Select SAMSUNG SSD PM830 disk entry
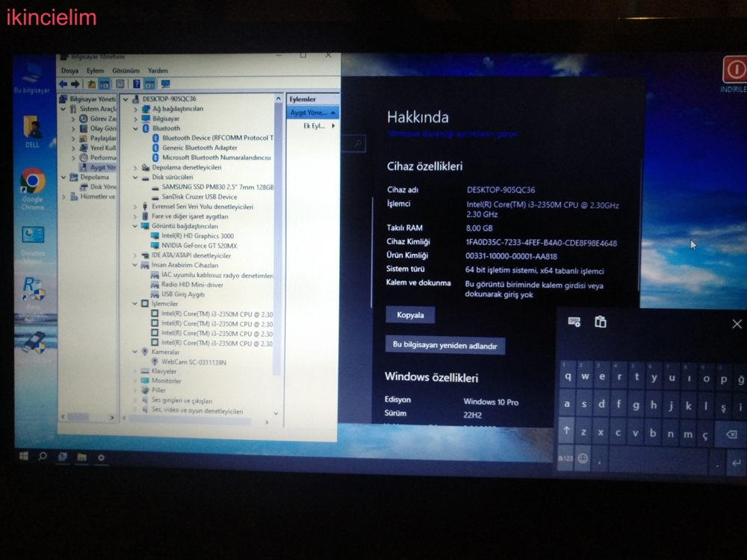This screenshot has width=747, height=560. [x=212, y=187]
